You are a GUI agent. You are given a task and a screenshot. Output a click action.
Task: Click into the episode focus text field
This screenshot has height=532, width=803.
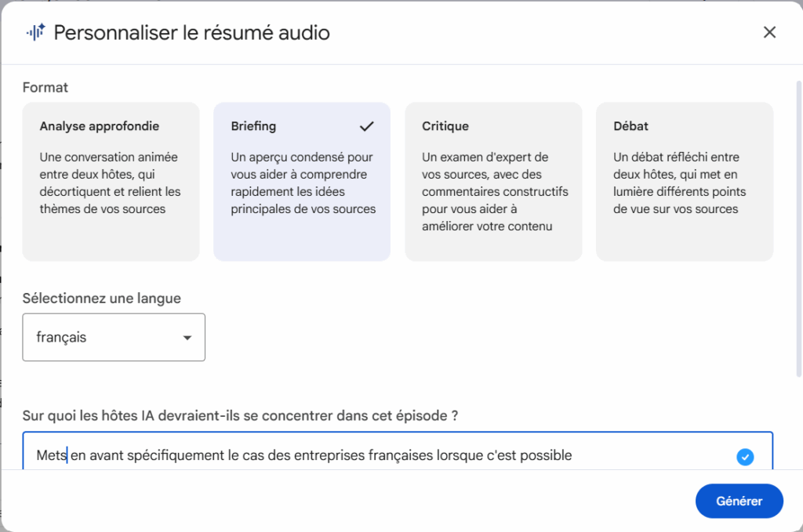click(x=376, y=455)
